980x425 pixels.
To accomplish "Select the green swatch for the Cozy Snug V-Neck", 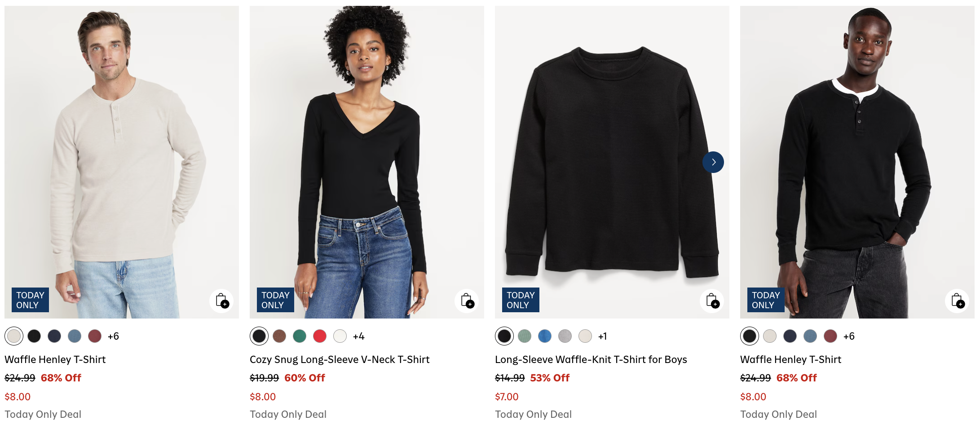I will click(300, 336).
